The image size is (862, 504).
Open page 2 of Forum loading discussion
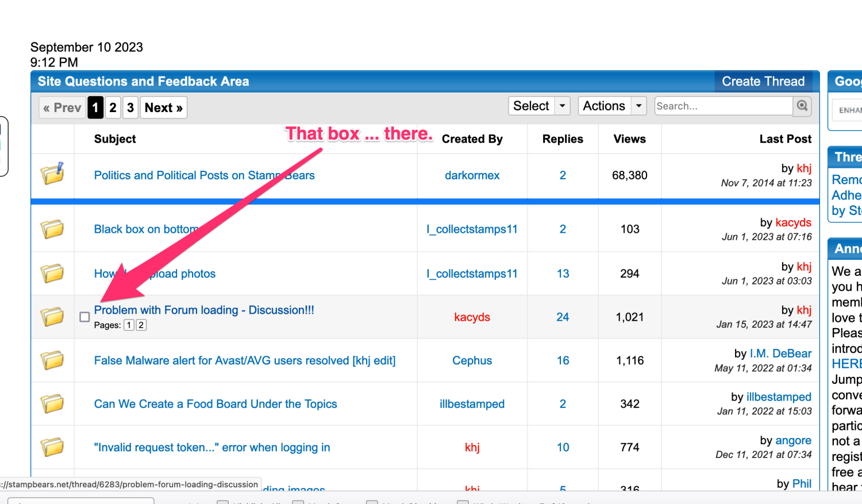[141, 325]
